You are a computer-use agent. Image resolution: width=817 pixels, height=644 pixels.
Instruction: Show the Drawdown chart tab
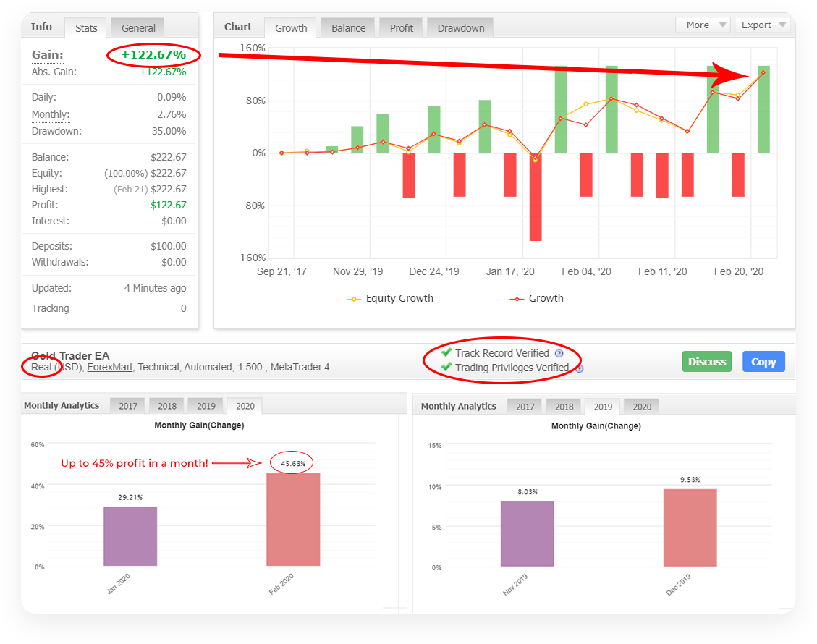[461, 28]
